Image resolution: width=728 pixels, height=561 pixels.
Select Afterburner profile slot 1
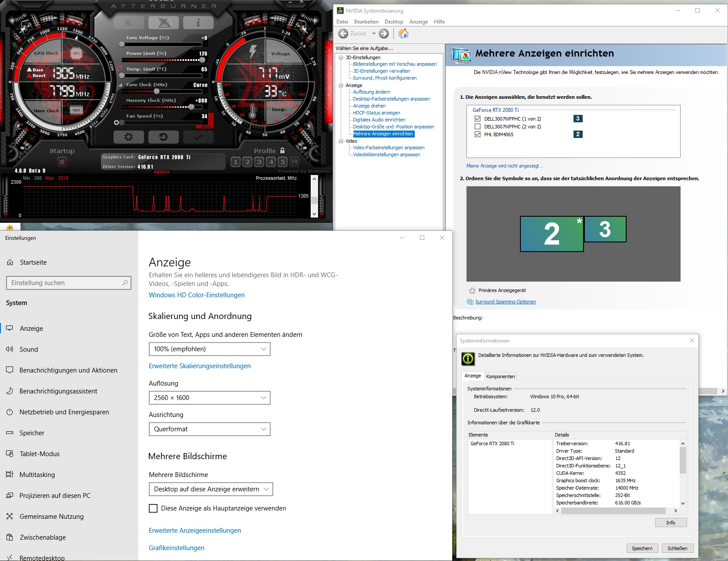pyautogui.click(x=235, y=162)
